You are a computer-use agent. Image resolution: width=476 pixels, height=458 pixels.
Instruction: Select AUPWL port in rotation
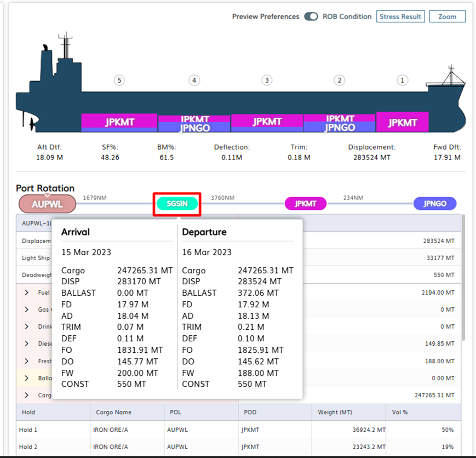tap(47, 204)
